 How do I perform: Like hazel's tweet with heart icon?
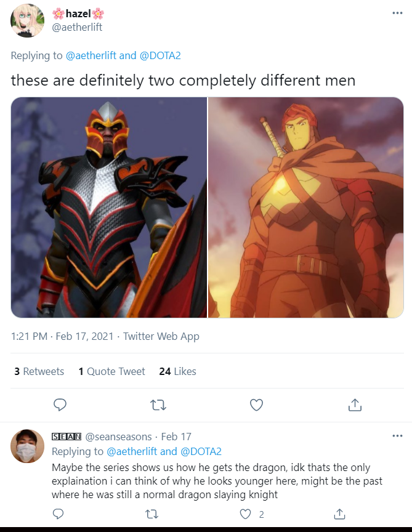257,405
